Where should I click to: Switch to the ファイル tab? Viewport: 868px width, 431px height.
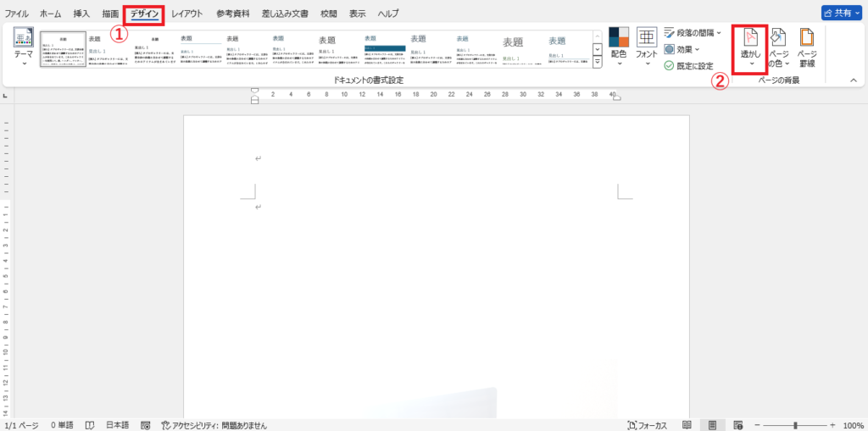point(17,14)
